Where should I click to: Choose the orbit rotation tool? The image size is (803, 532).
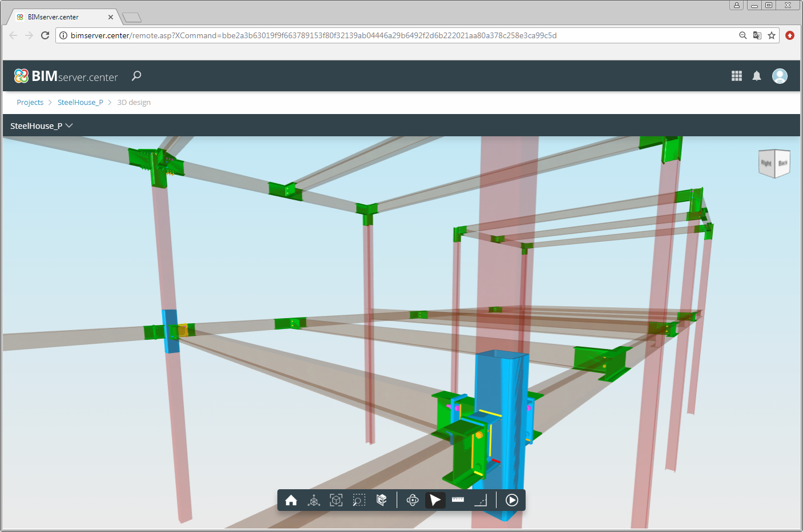tap(413, 500)
